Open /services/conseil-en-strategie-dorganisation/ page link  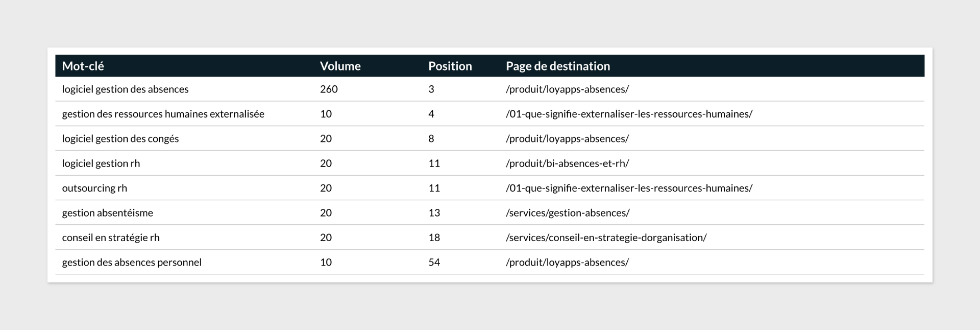(x=606, y=238)
